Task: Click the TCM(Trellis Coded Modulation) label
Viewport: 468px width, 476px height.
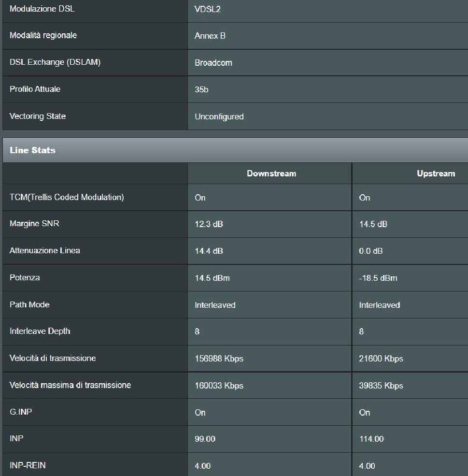Action: pos(67,197)
